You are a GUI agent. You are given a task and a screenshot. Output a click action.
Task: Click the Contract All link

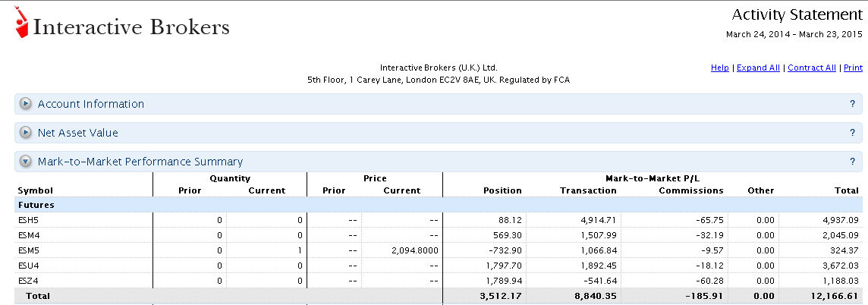tap(812, 68)
